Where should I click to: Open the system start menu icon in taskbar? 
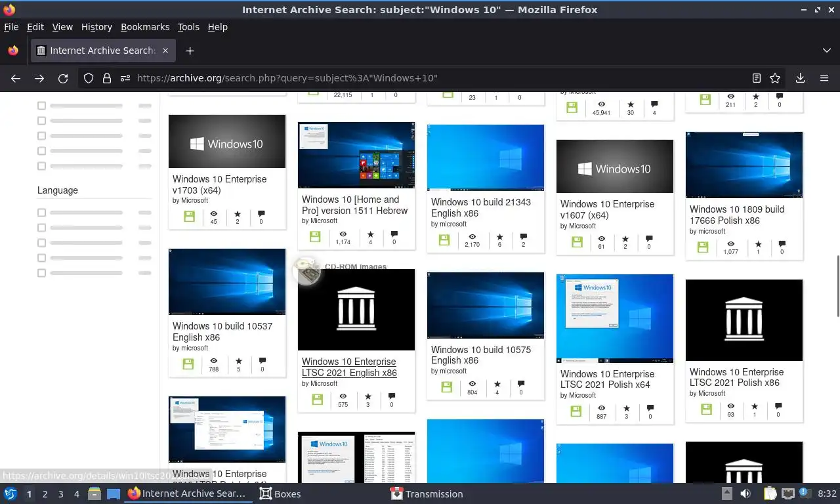tap(10, 494)
